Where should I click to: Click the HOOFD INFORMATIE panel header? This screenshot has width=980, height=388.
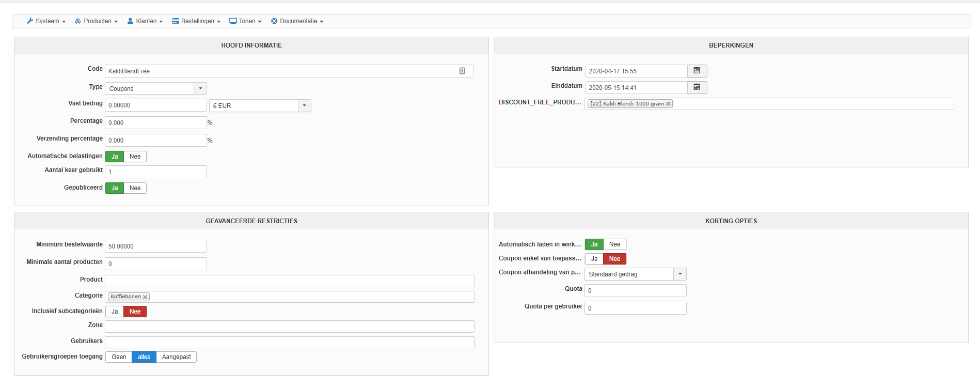(x=251, y=45)
